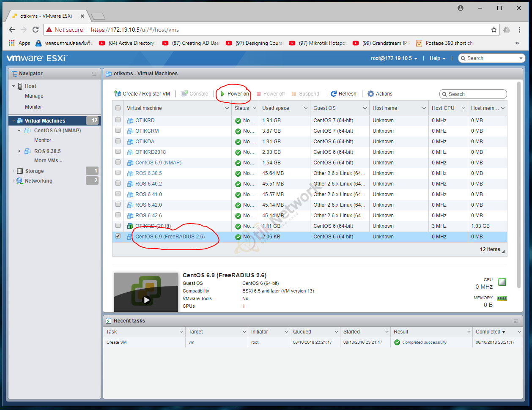Image resolution: width=532 pixels, height=410 pixels.
Task: Check the ROS 6.42.6 row checkbox
Action: tap(118, 215)
